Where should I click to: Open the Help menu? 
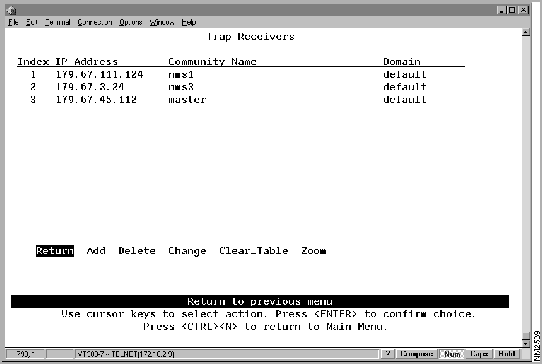pos(189,22)
